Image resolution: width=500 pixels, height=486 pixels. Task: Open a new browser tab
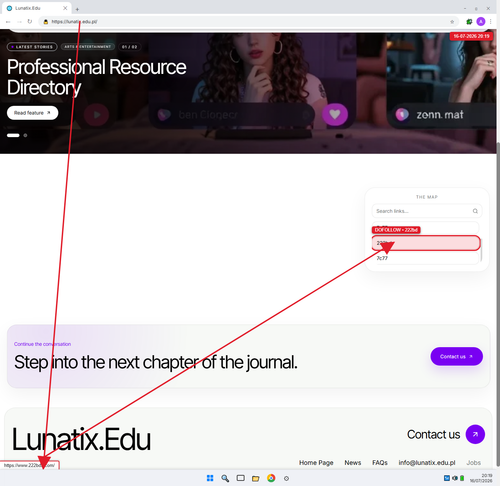77,9
